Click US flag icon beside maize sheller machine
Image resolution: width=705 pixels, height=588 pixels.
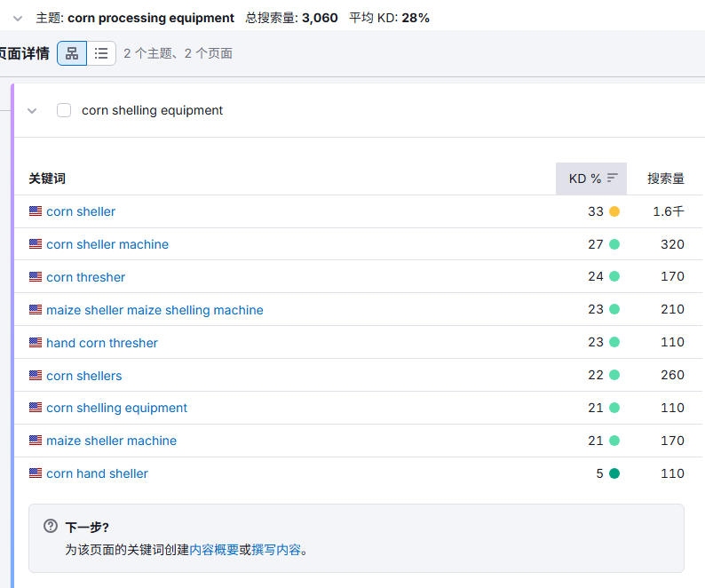36,440
